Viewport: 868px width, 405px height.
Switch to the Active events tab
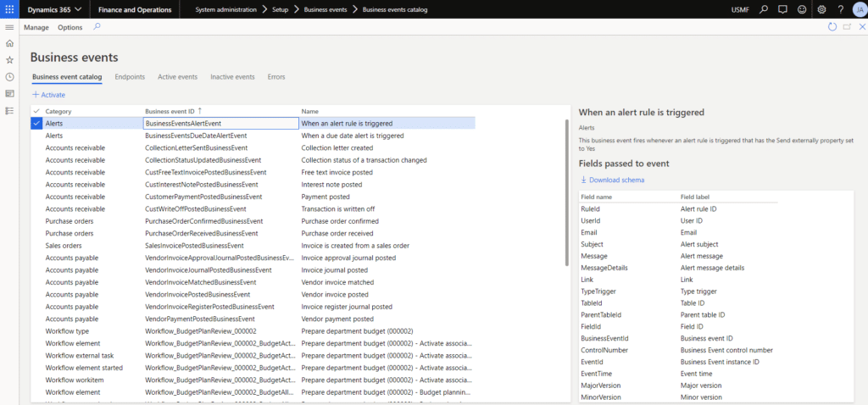click(x=177, y=77)
